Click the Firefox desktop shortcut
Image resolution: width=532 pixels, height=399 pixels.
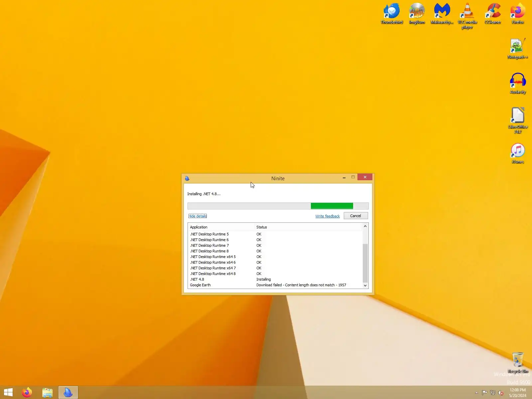point(518,13)
